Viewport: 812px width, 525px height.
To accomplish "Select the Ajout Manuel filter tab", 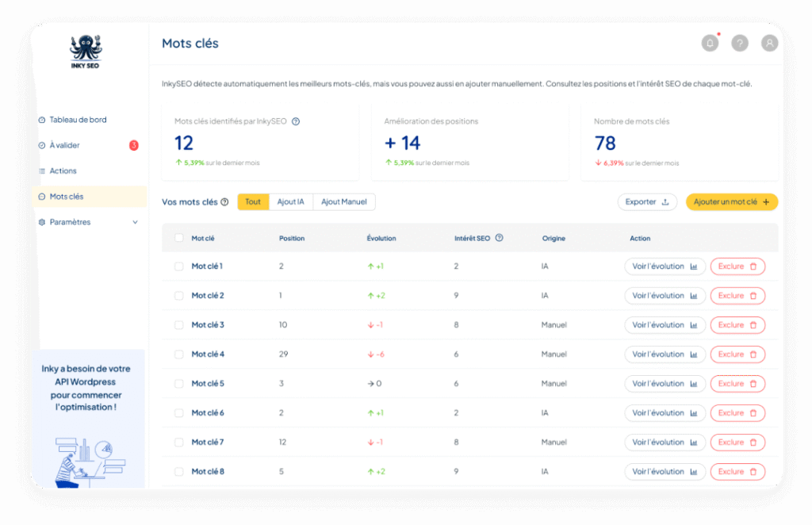I will [x=344, y=202].
